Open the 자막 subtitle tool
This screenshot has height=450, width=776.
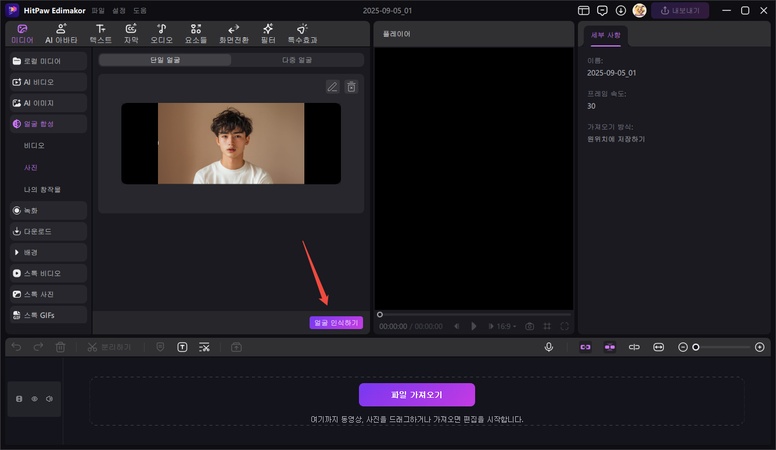pyautogui.click(x=131, y=34)
